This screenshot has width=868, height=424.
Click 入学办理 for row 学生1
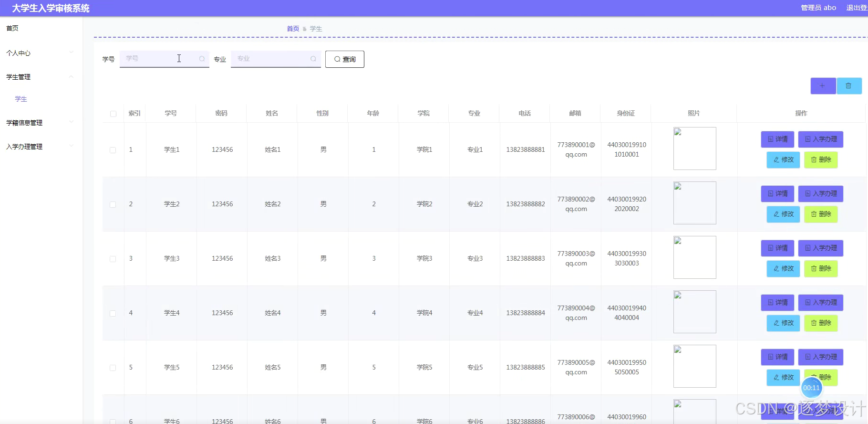(x=821, y=139)
